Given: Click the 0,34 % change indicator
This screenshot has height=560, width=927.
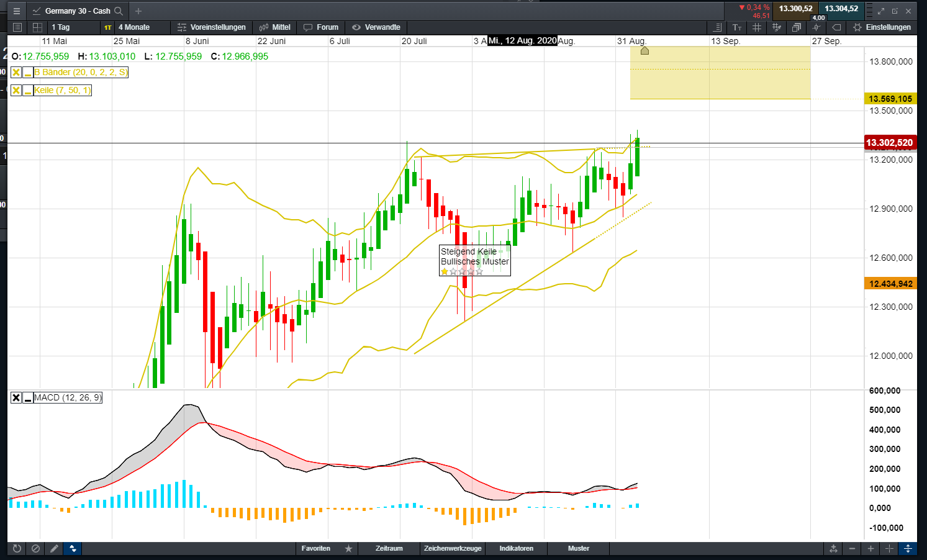Looking at the screenshot, I should (x=754, y=7).
